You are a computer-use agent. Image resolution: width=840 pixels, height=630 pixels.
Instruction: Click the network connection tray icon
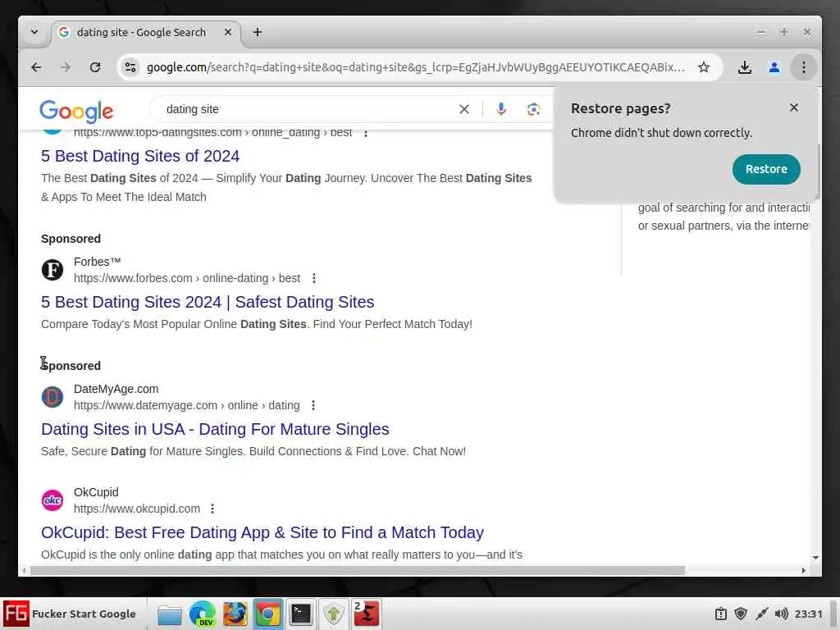[761, 614]
